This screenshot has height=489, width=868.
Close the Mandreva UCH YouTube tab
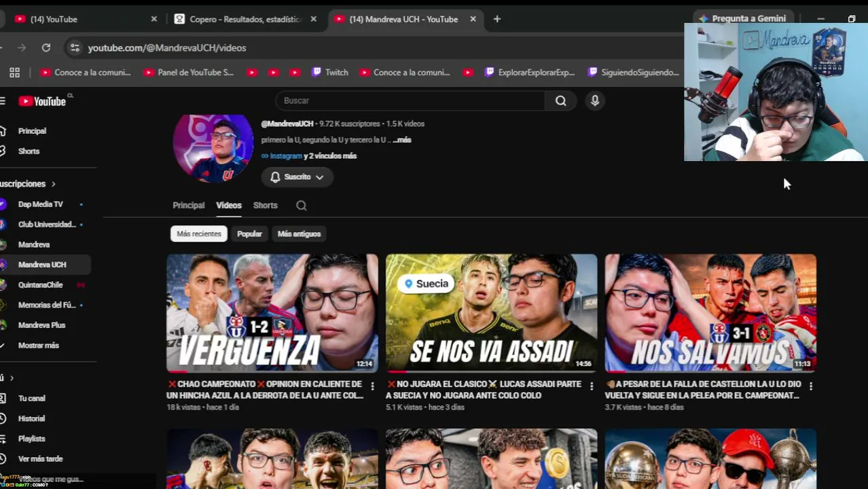click(473, 19)
